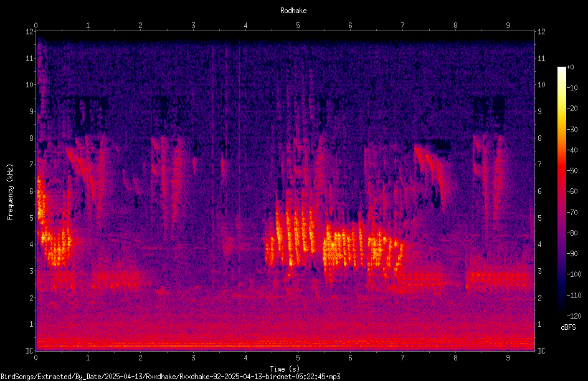Click the Frequency (kHz) axis label
This screenshot has height=381, width=588.
pos(10,192)
